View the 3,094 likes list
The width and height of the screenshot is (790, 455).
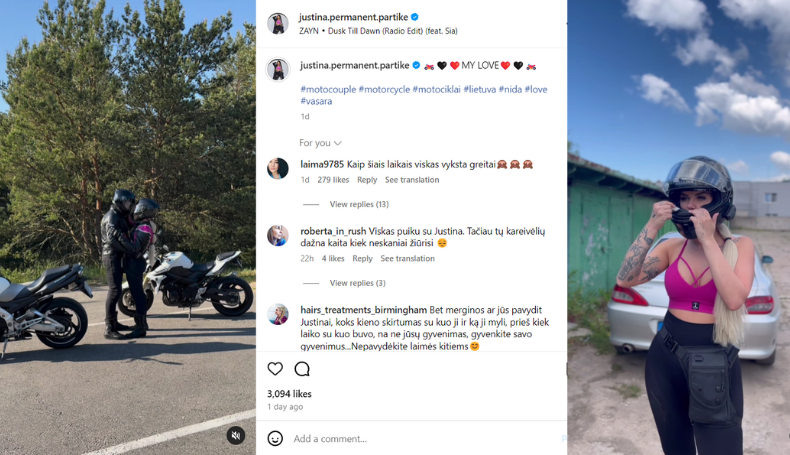tap(289, 394)
